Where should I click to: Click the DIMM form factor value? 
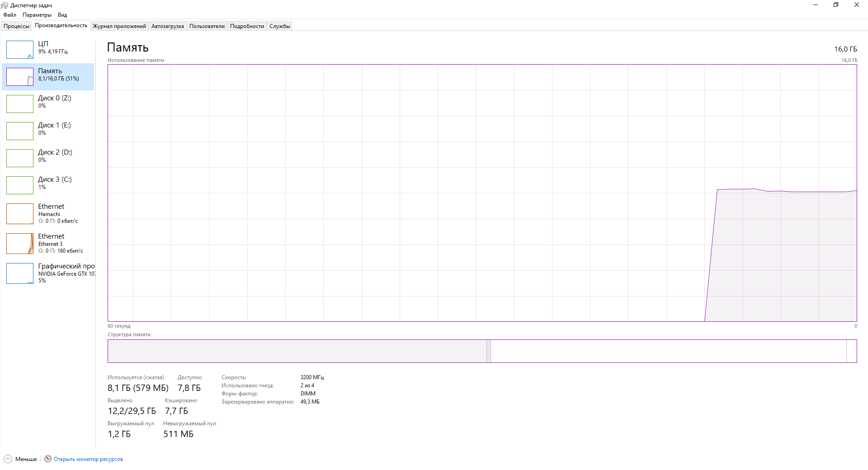pyautogui.click(x=308, y=394)
